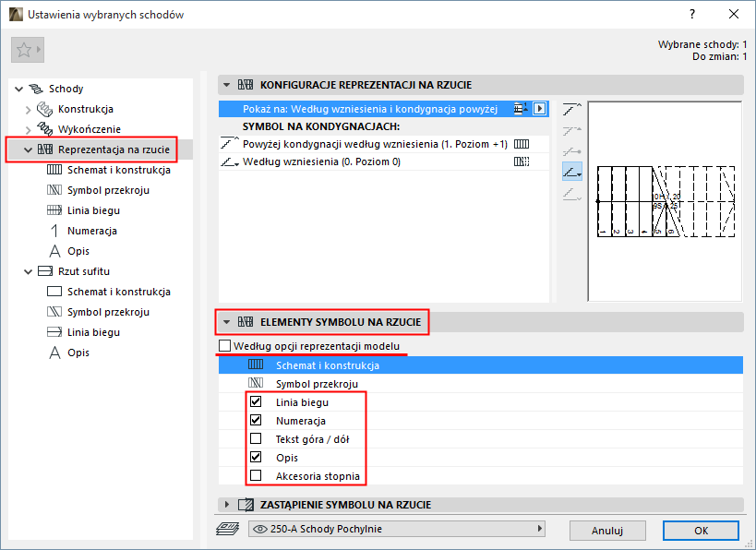Collapse Elementy symbolu na rzucie panel
The height and width of the screenshot is (550, 756).
pos(226,322)
